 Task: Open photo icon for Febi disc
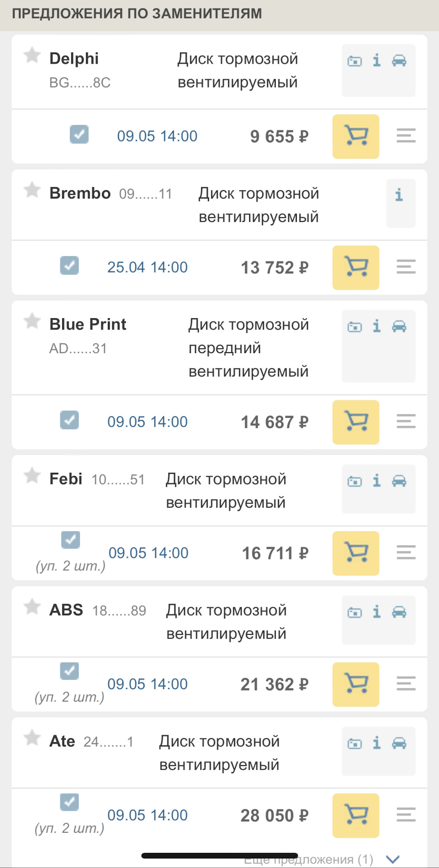pos(354,481)
